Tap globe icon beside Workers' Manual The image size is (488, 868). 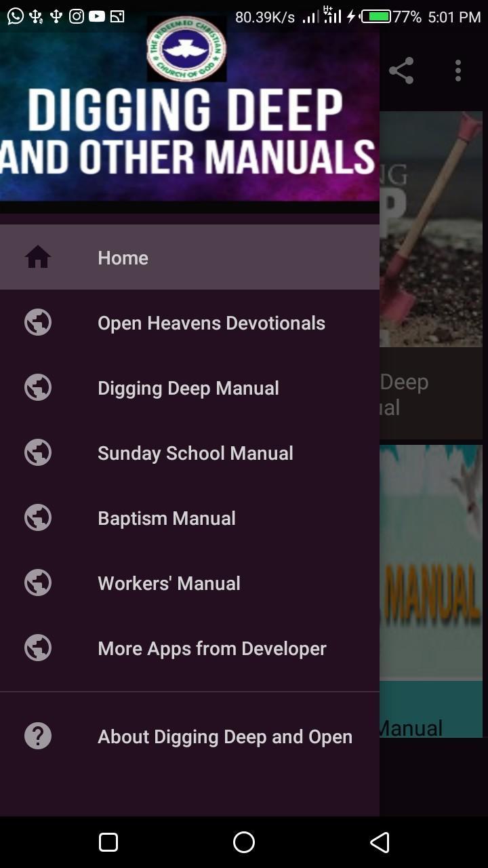38,583
